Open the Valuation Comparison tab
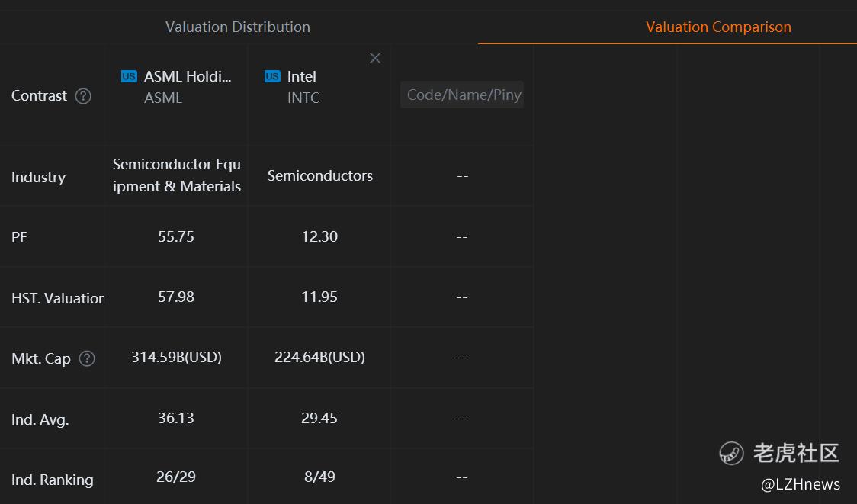Viewport: 857px width, 504px height. [x=718, y=27]
